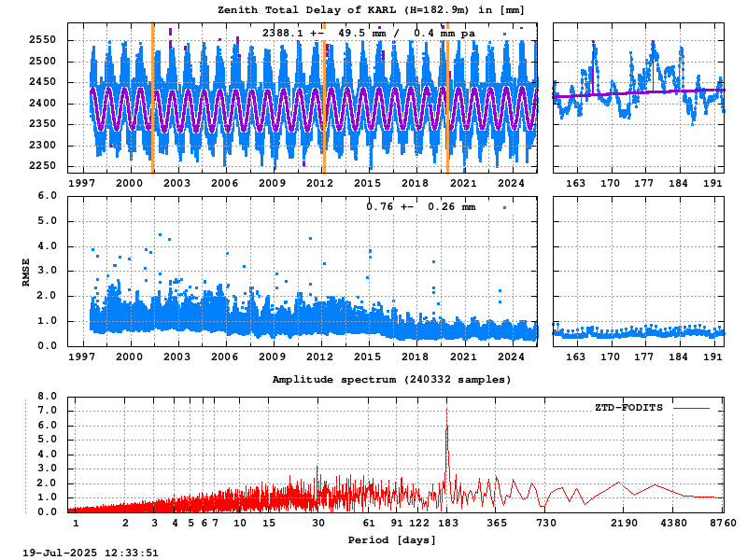
Task: Click the '2250' tick label on the ZTD axis
Action: tap(42, 166)
